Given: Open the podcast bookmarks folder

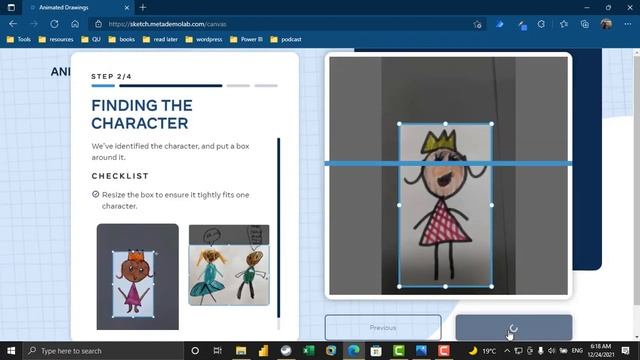Looking at the screenshot, I should (x=286, y=40).
